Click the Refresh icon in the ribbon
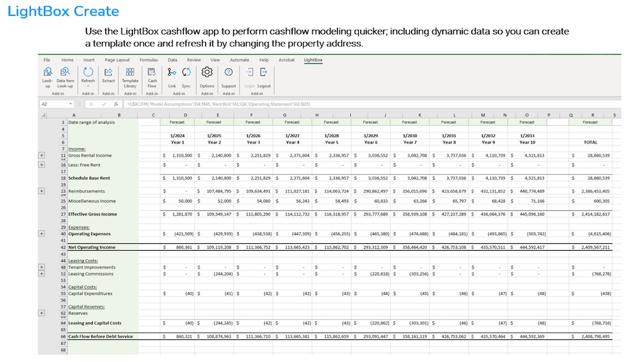The image size is (644, 362). [x=88, y=72]
